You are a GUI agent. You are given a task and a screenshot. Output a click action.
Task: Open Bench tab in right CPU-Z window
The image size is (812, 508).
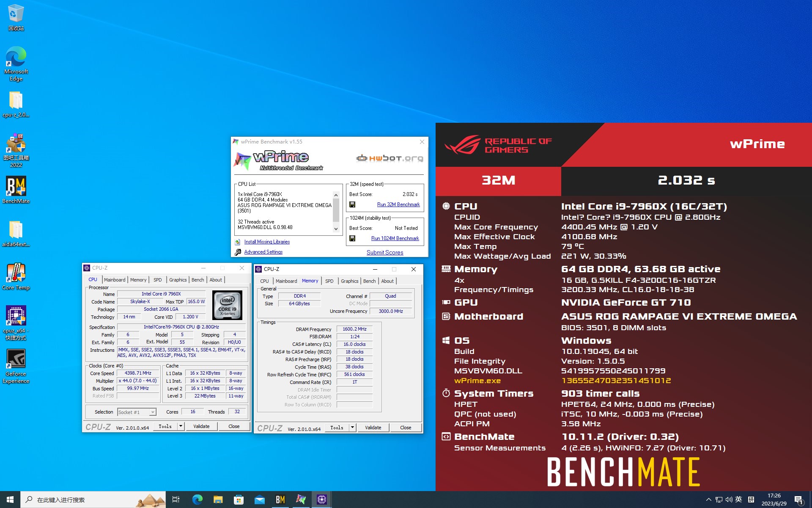coord(369,281)
